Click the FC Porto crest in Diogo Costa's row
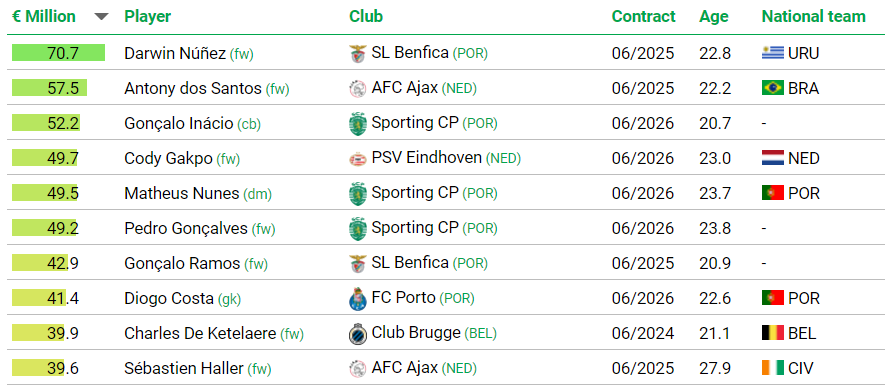 coord(358,299)
